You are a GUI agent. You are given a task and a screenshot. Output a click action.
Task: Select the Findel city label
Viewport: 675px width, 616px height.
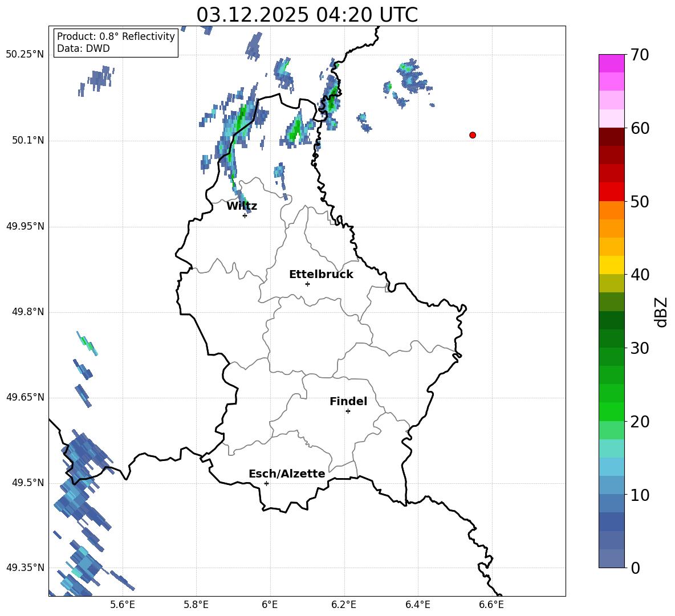(x=348, y=401)
